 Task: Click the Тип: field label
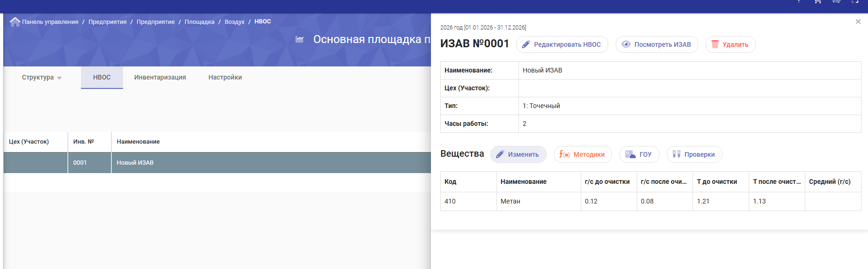pyautogui.click(x=451, y=106)
